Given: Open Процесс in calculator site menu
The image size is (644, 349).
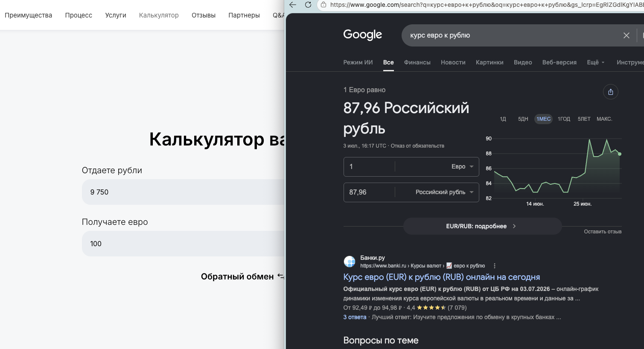Looking at the screenshot, I should [79, 15].
